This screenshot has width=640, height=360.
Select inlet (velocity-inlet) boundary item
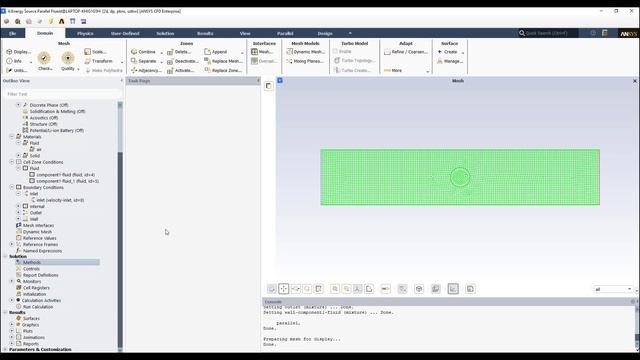point(60,200)
